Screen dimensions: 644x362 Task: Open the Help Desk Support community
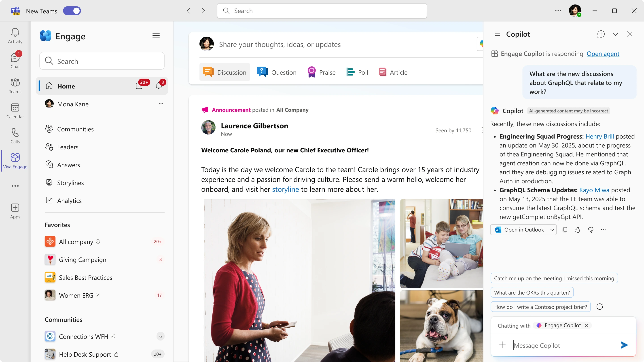104,354
